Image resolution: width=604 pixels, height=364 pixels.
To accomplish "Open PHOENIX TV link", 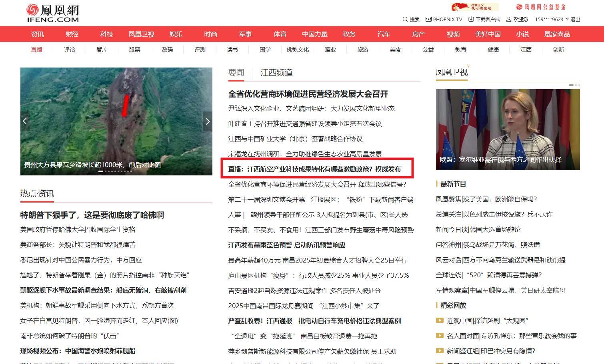I will tap(444, 19).
